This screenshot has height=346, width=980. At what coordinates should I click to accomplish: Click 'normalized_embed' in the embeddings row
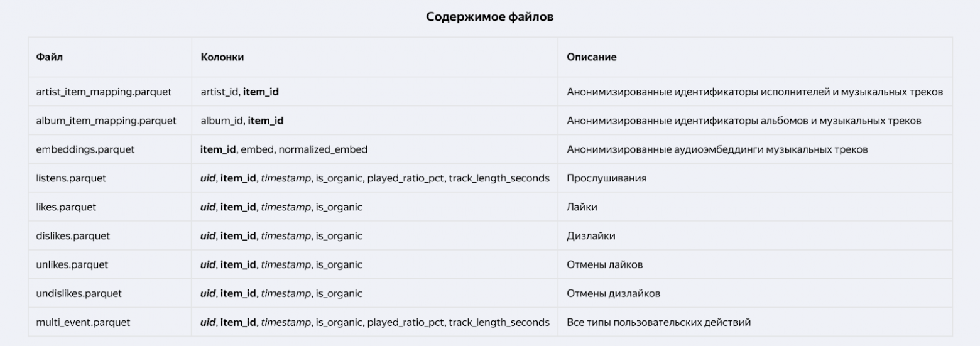pyautogui.click(x=323, y=149)
